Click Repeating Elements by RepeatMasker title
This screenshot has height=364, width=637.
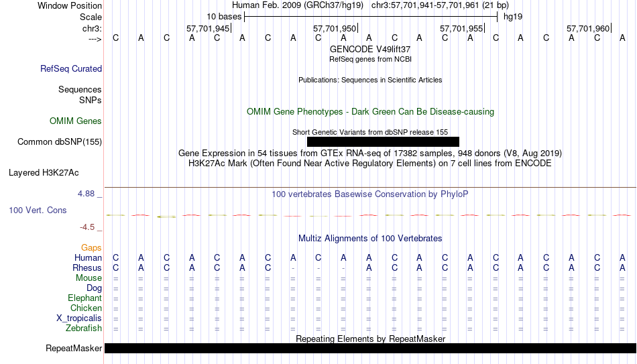(x=371, y=339)
